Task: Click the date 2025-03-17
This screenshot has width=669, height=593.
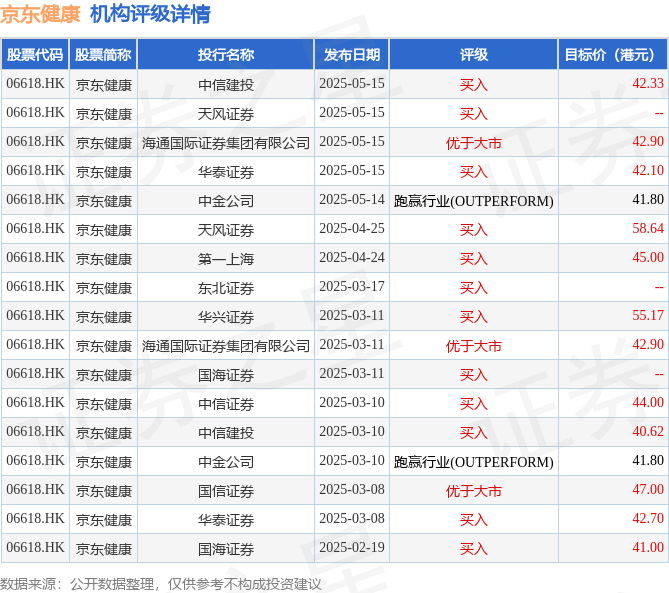Action: 352,286
